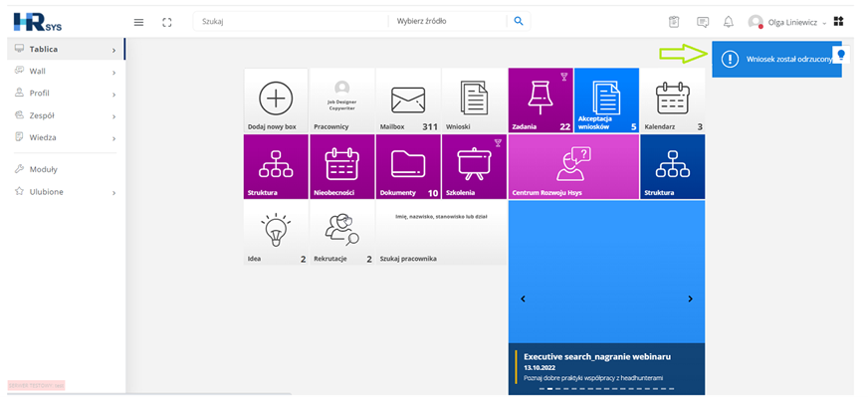This screenshot has width=868, height=397.
Task: Open the Rekrutacje tile
Action: (x=341, y=233)
